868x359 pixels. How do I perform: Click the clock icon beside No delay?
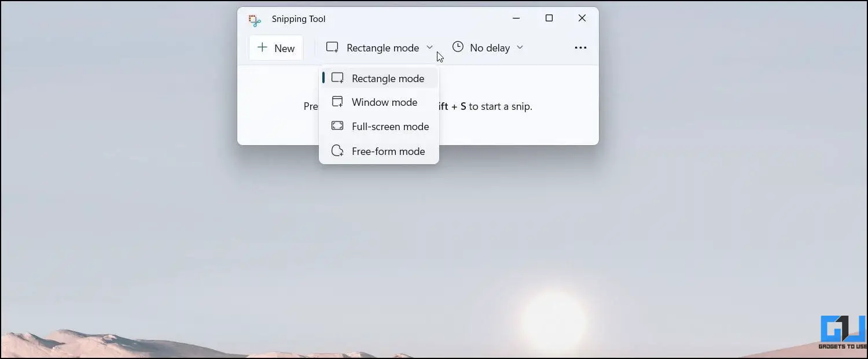point(458,47)
